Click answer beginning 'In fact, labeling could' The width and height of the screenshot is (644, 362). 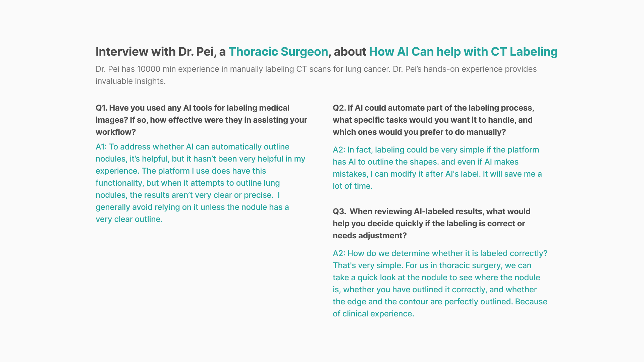(437, 168)
